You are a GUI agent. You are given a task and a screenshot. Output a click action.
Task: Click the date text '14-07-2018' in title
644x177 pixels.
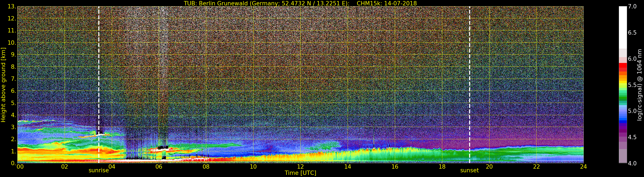click(x=400, y=3)
